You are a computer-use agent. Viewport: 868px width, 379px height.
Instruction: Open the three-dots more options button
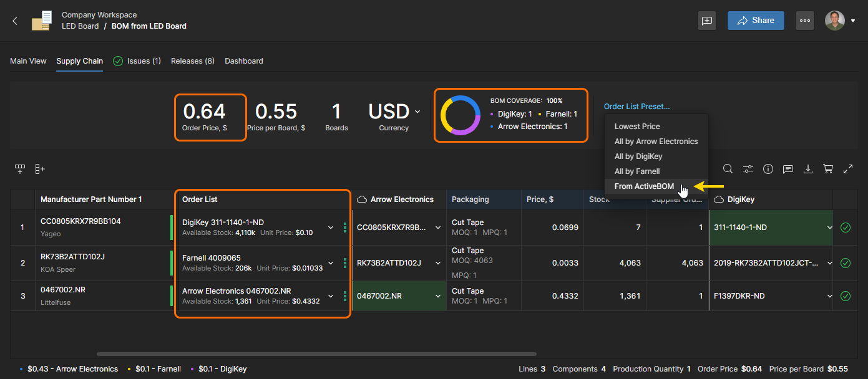tap(805, 21)
